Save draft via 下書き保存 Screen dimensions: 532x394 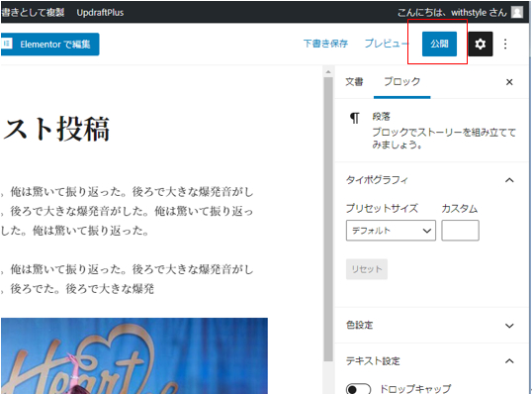[x=325, y=44]
